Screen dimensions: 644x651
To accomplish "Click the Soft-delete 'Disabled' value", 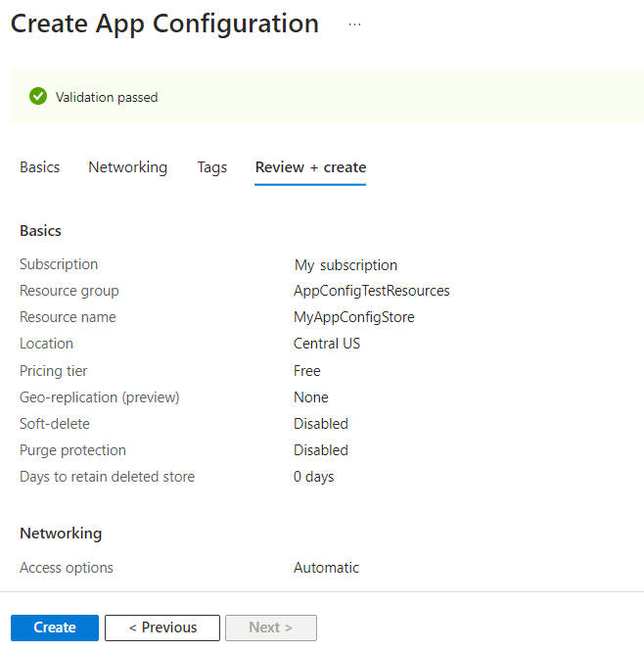I will click(x=321, y=424).
